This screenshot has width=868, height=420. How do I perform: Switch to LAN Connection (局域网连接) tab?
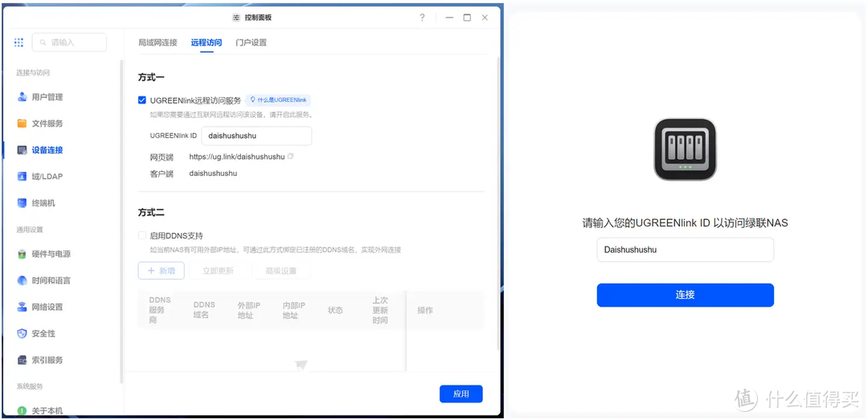click(158, 42)
